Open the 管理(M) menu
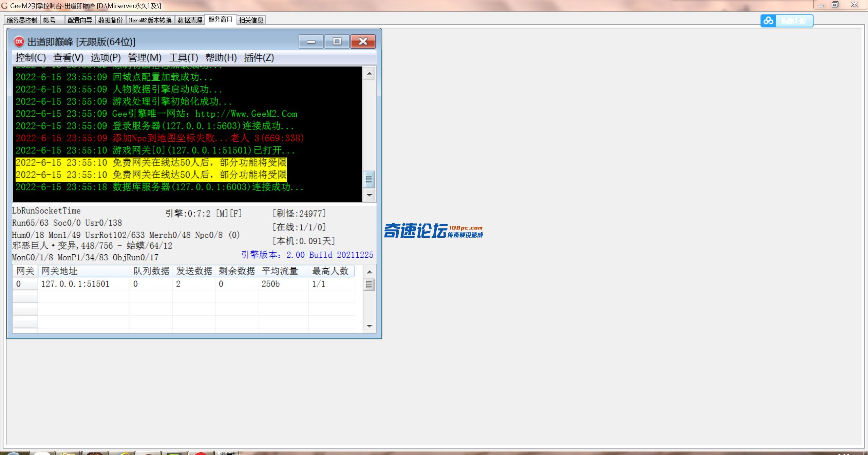The image size is (868, 455). coord(145,58)
